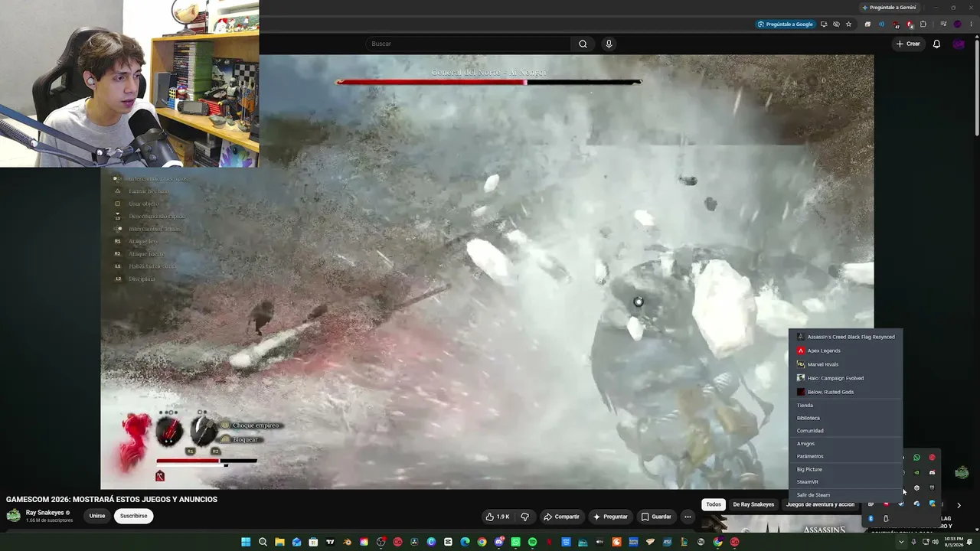This screenshot has height=551, width=980.
Task: Open the Windows Start menu
Action: tap(246, 542)
